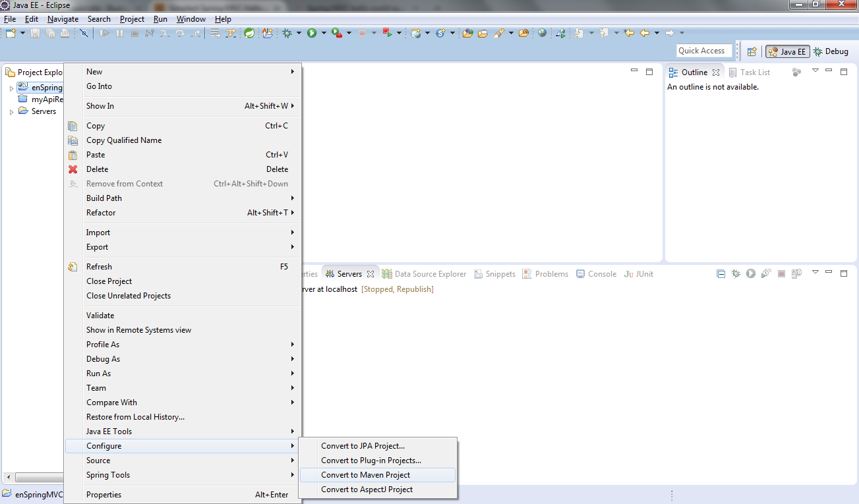Collapse-all icon in Servers view toolbar
The width and height of the screenshot is (859, 504).
pyautogui.click(x=721, y=273)
